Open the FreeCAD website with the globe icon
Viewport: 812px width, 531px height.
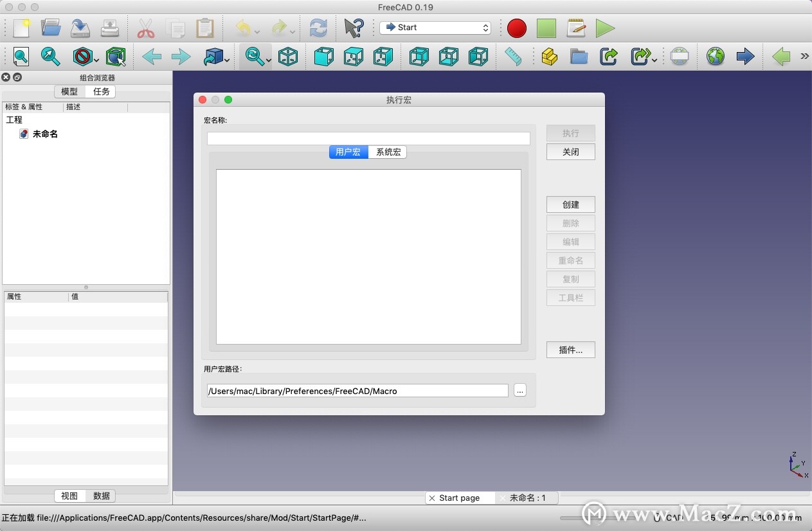[715, 57]
